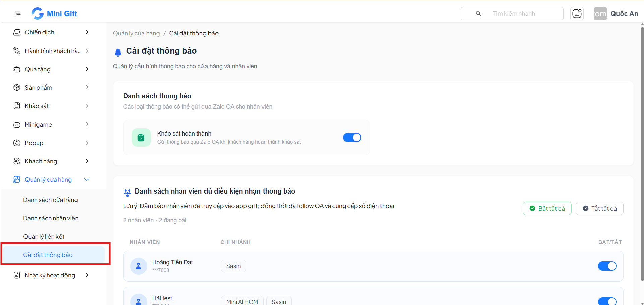The width and height of the screenshot is (644, 305).
Task: Click the Khách hàng users icon
Action: point(17,161)
